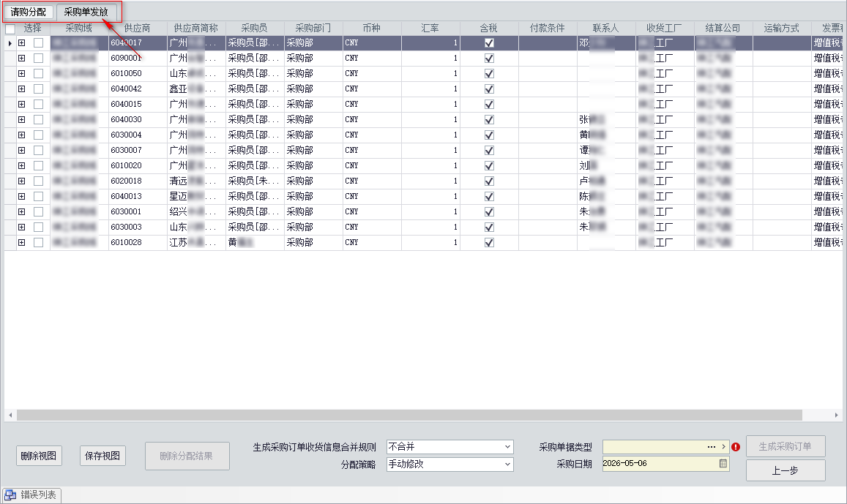Tick the selection checkbox for supplier 6030004
847x504 pixels.
[38, 135]
